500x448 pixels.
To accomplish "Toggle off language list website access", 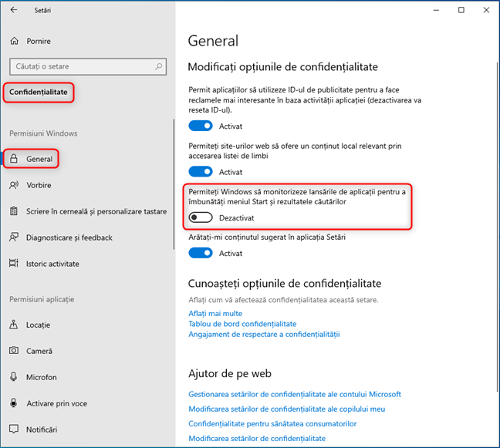I will tap(201, 172).
